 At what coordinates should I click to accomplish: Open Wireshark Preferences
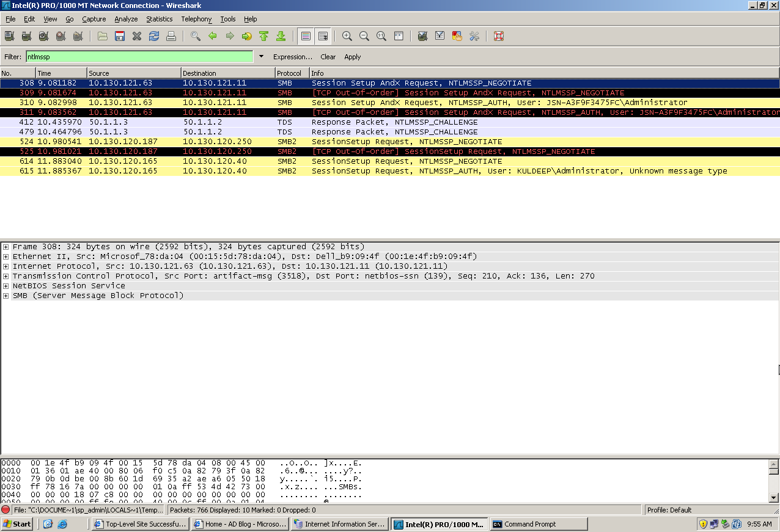pos(474,36)
